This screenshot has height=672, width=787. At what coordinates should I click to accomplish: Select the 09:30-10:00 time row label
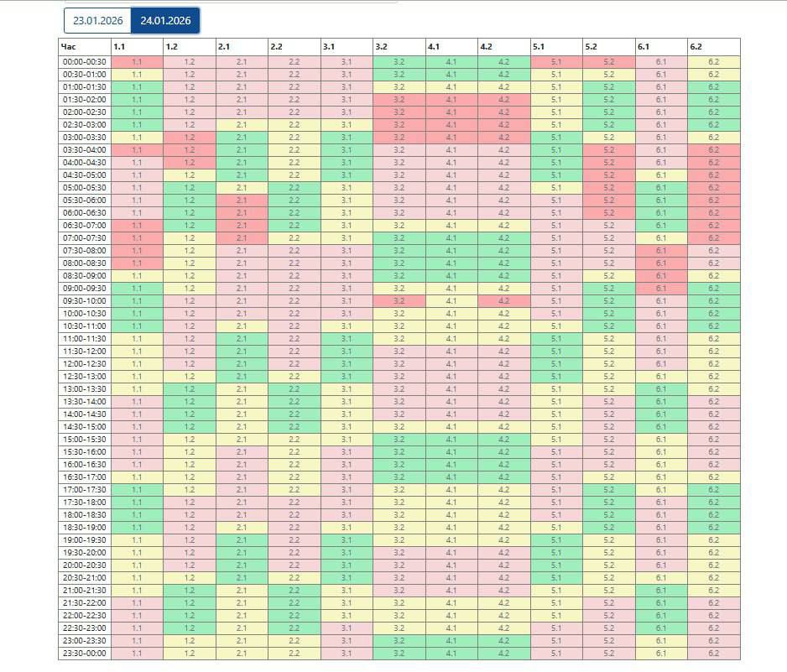[84, 301]
